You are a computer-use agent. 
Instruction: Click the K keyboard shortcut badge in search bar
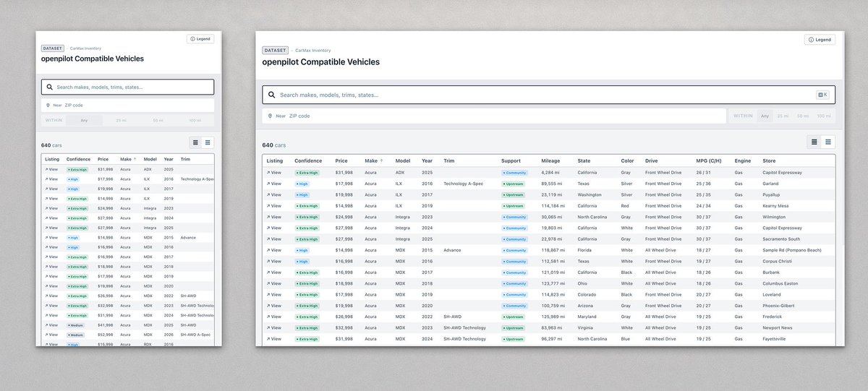click(x=822, y=95)
